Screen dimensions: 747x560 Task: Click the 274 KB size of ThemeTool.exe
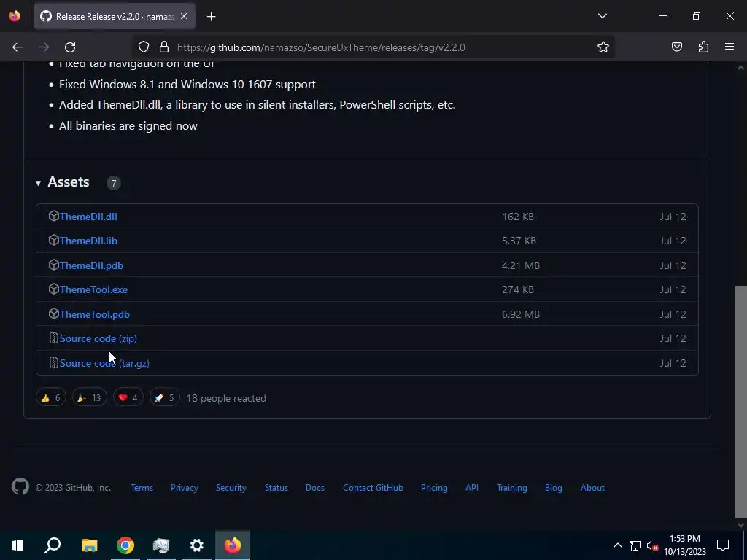pos(518,289)
